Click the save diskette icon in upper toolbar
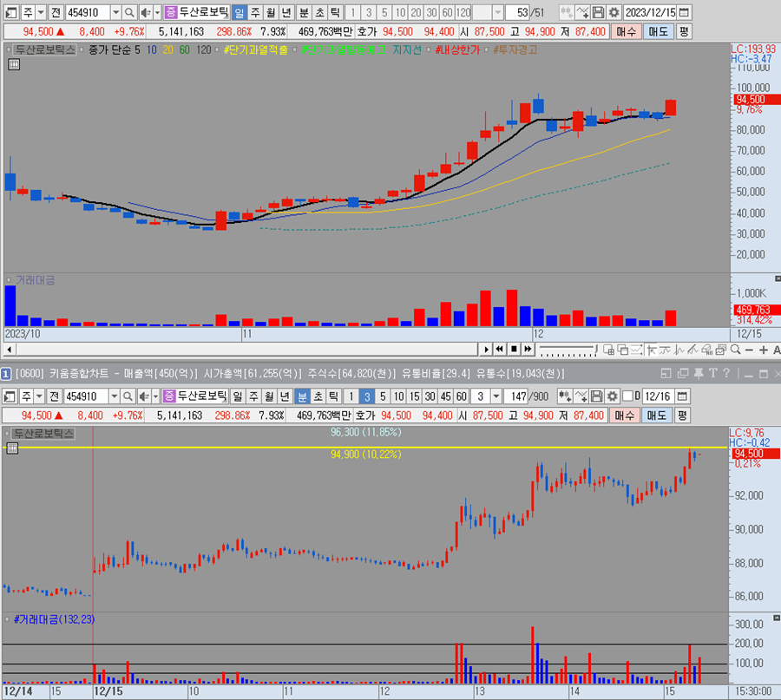 click(598, 12)
